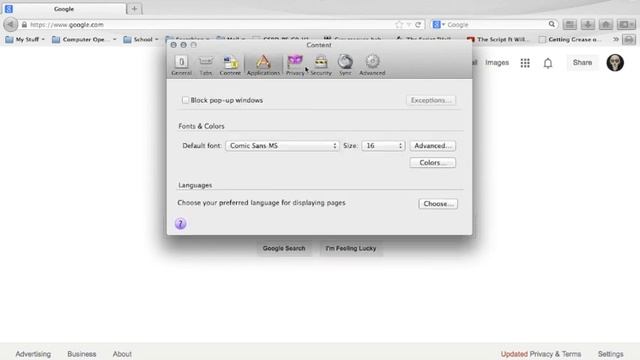
Task: Click the search magnifier in search box
Action: pos(551,24)
